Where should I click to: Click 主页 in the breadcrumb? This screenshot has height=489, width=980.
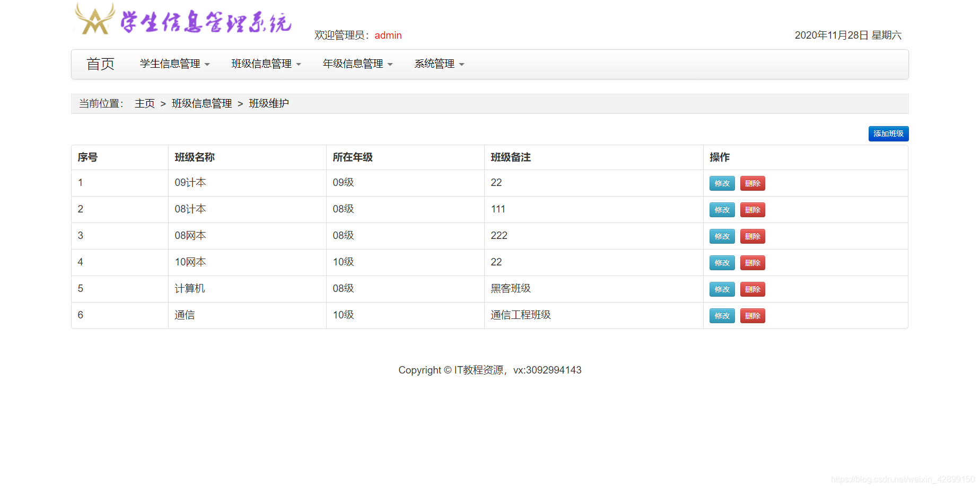145,103
